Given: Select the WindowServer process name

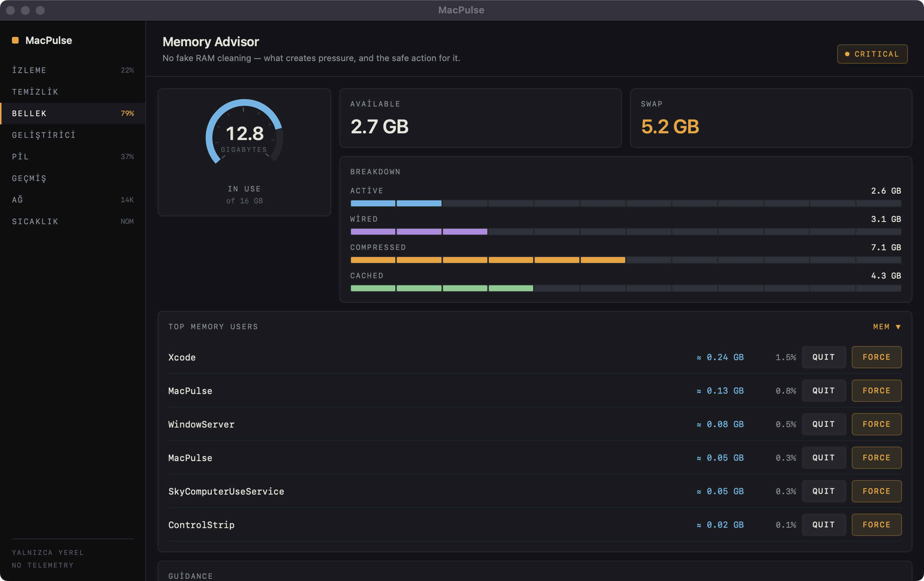Looking at the screenshot, I should [201, 425].
